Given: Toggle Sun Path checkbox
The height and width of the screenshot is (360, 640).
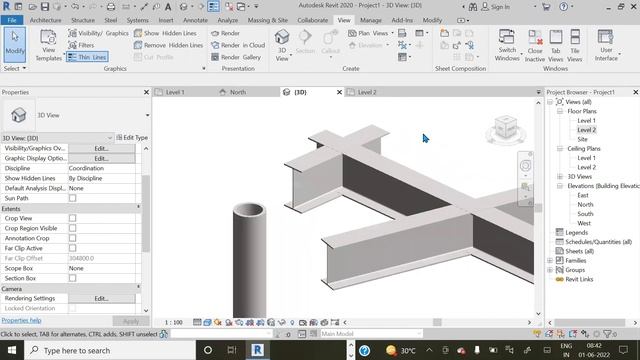Looking at the screenshot, I should (72, 198).
